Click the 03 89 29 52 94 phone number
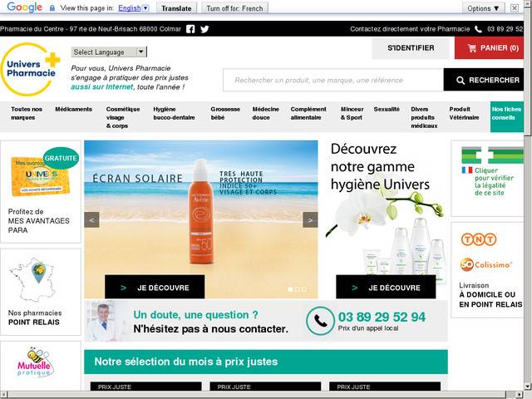 (382, 317)
